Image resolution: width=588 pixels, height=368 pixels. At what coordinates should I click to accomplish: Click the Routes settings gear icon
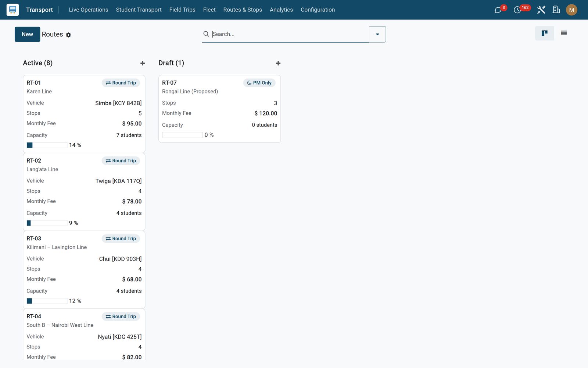click(68, 35)
